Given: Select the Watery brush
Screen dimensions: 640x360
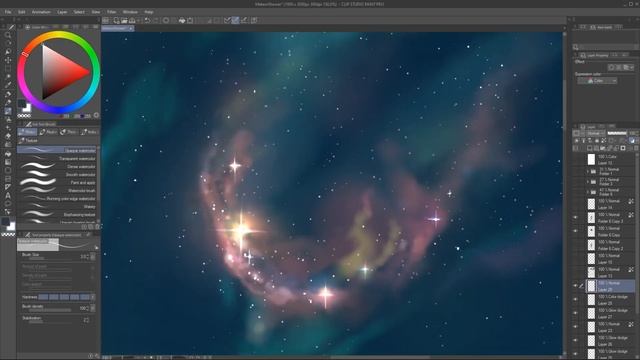Looking at the screenshot, I should 57,207.
